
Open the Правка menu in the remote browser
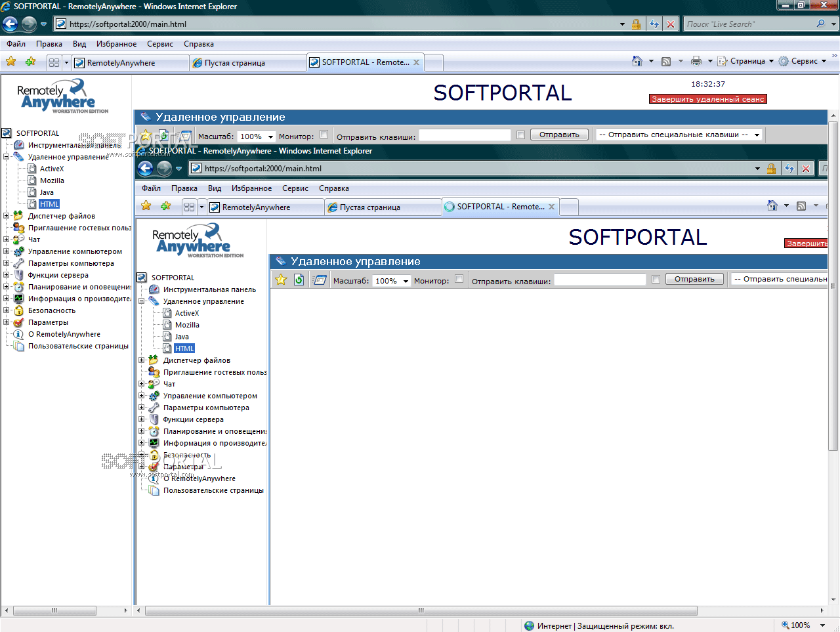pyautogui.click(x=184, y=188)
